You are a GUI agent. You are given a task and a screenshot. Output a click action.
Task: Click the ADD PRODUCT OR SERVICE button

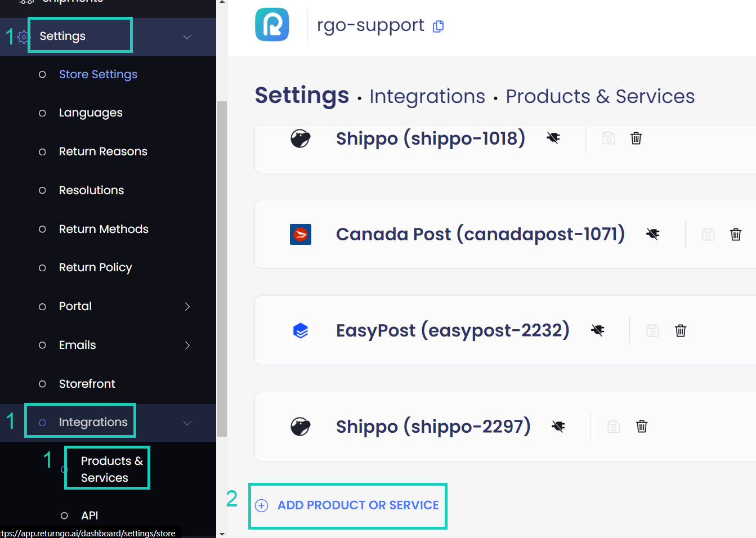[347, 505]
